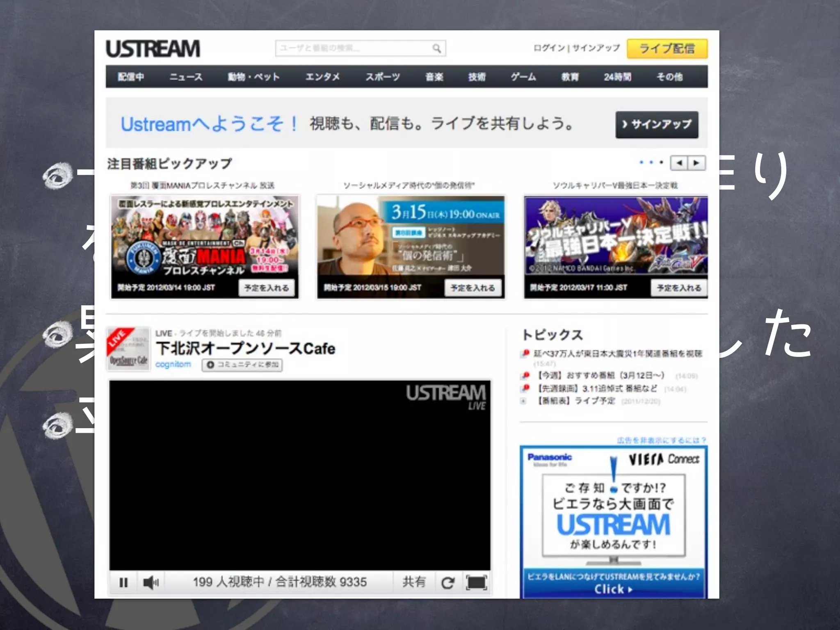Reload the stream with refresh icon
Screen dimensions: 840x630
click(x=448, y=582)
